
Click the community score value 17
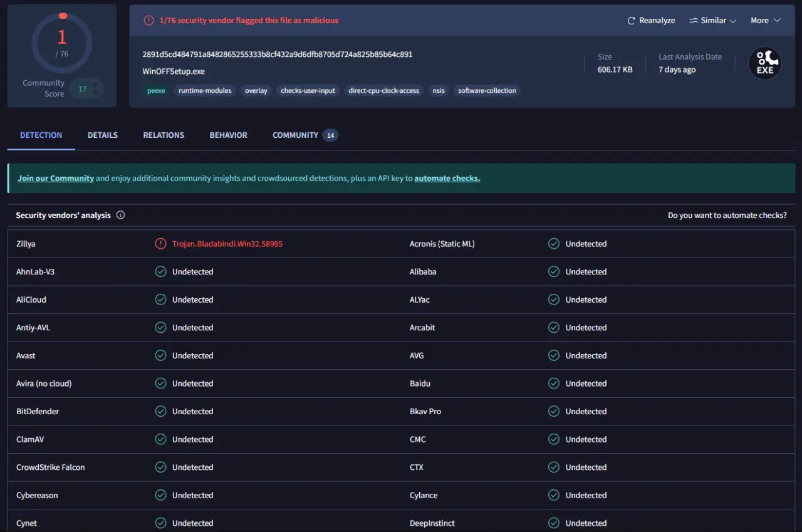(82, 89)
